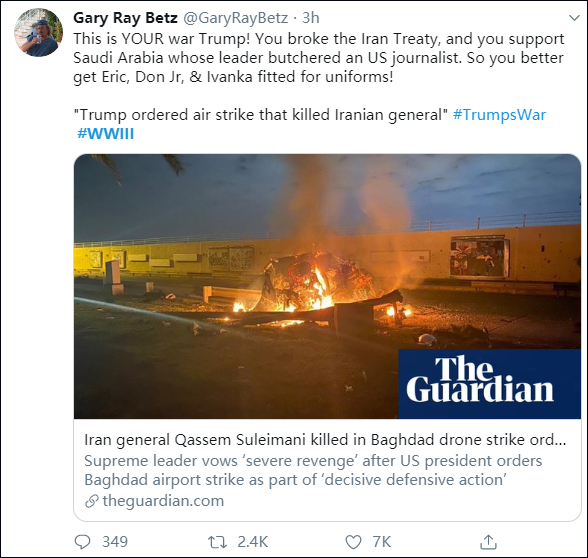Click the reply speech bubble icon

pos(82,542)
